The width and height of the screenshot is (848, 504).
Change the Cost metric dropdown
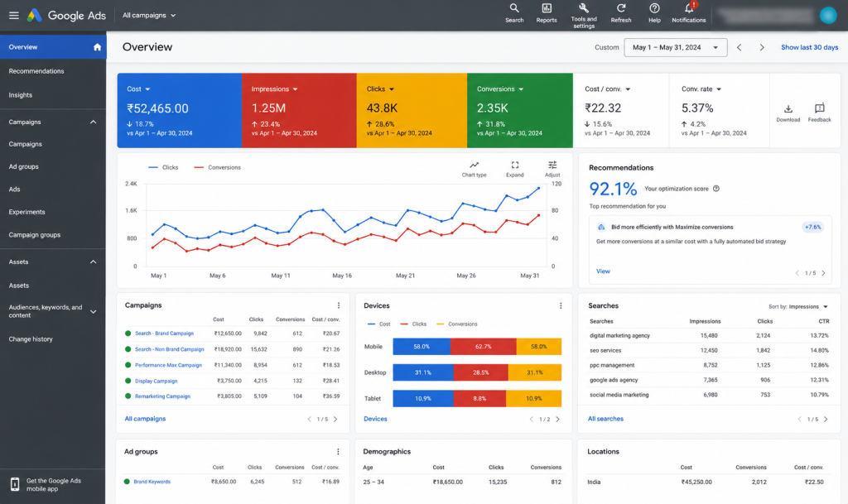pyautogui.click(x=138, y=89)
